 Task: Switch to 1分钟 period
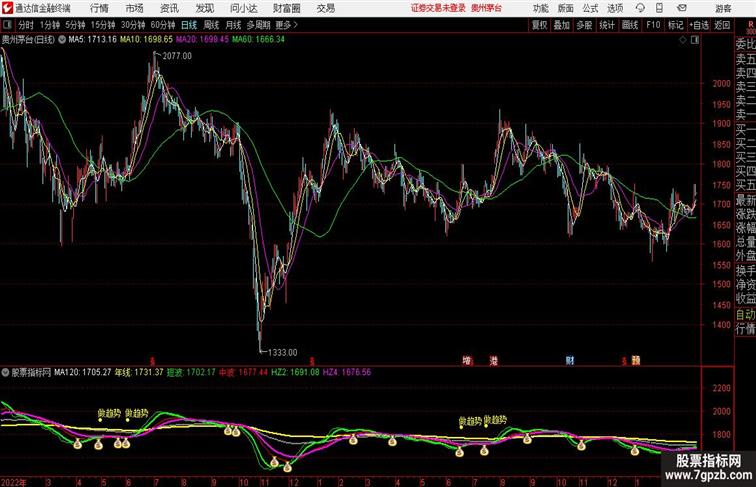click(50, 25)
